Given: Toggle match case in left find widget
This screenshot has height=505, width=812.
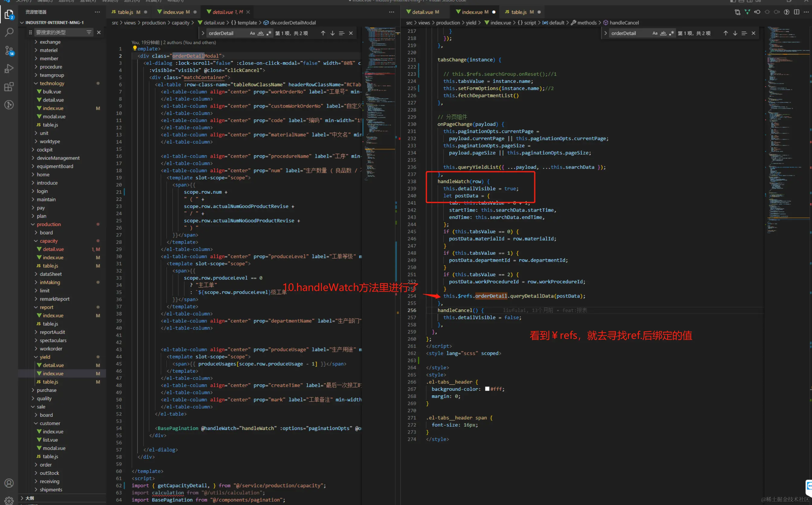Looking at the screenshot, I should tap(252, 33).
